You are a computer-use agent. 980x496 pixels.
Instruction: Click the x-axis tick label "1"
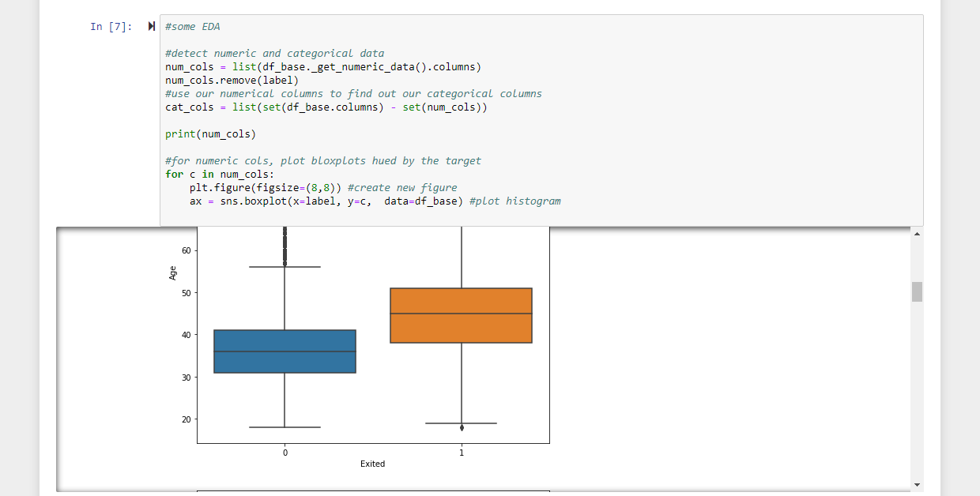[461, 453]
